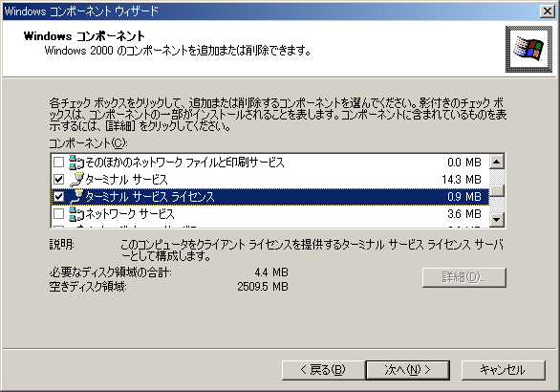Select the ターミナル サービス ライセンス row label
Image resolution: width=560 pixels, height=392 pixels.
150,197
